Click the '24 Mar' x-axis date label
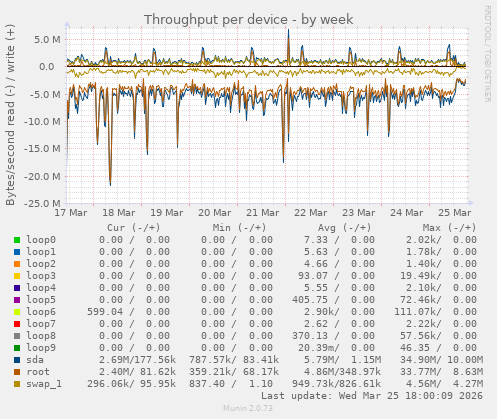Image resolution: width=497 pixels, height=419 pixels. [x=407, y=213]
